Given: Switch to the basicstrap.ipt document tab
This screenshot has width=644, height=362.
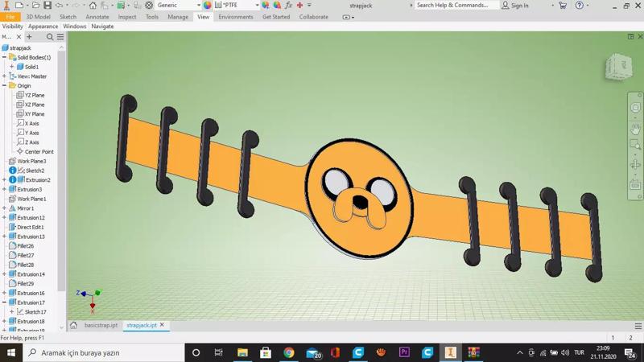Looking at the screenshot, I should pos(101,325).
